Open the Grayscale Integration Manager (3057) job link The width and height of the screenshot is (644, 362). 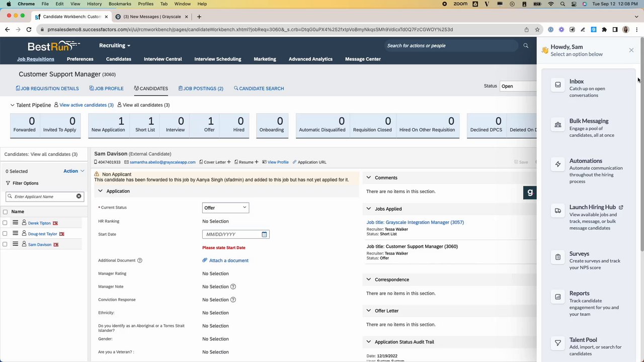pyautogui.click(x=415, y=222)
